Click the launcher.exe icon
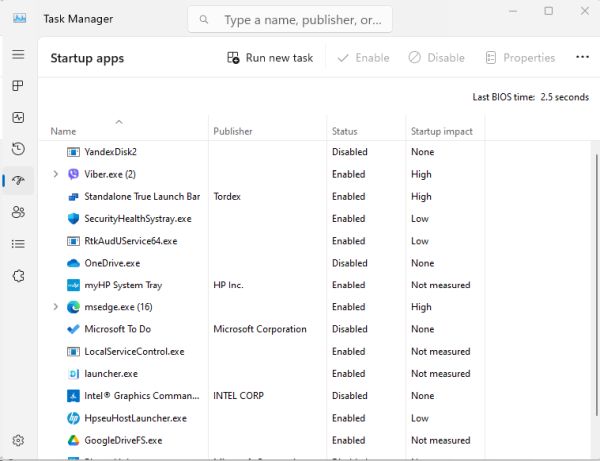Viewport: 600px width, 461px height. (73, 374)
